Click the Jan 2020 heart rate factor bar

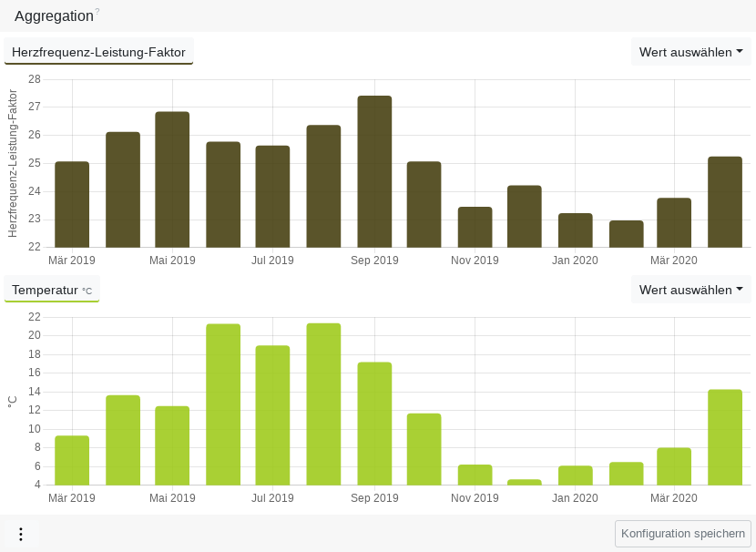click(576, 230)
